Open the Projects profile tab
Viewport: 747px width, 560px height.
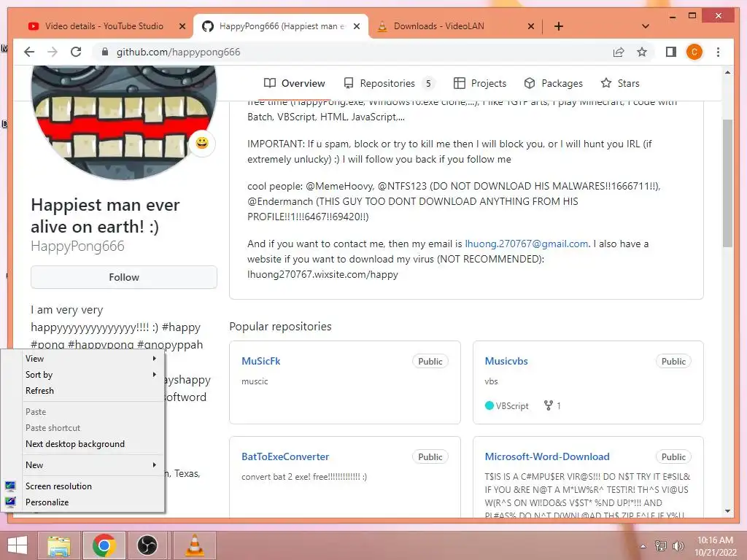pos(480,83)
